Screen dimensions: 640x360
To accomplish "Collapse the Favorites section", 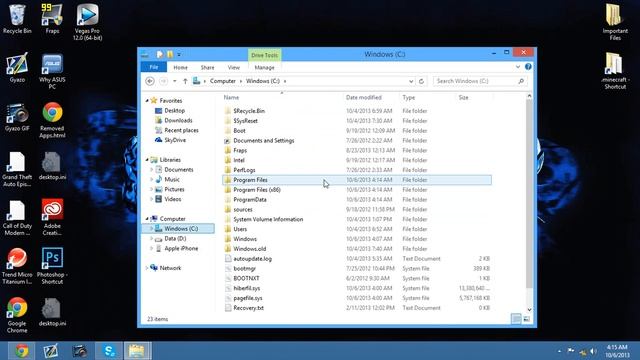I will coord(147,100).
